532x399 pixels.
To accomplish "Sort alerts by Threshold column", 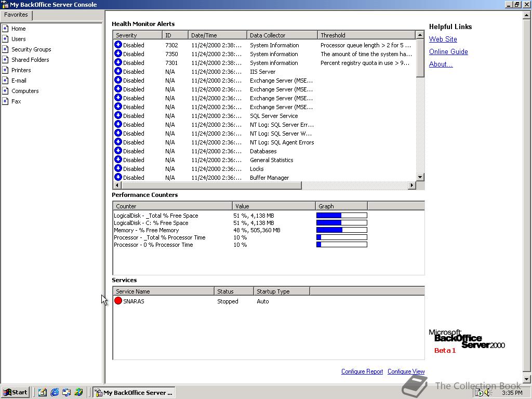I will pyautogui.click(x=366, y=35).
